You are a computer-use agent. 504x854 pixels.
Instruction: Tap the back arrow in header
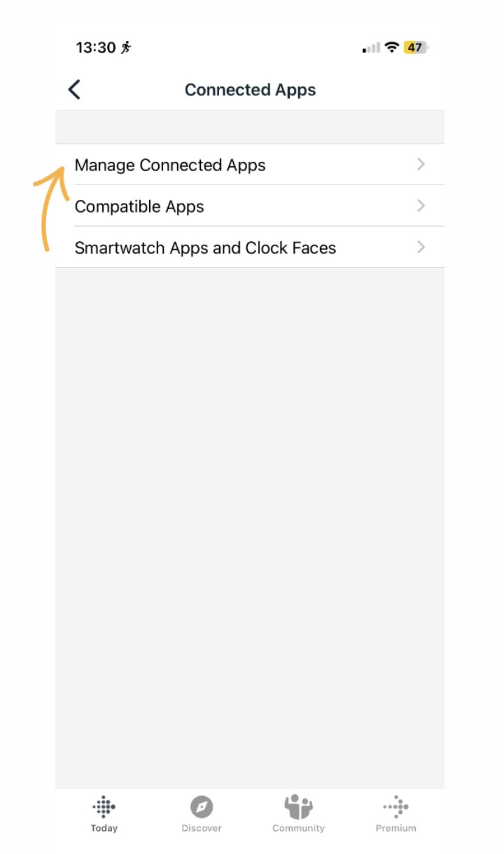74,90
